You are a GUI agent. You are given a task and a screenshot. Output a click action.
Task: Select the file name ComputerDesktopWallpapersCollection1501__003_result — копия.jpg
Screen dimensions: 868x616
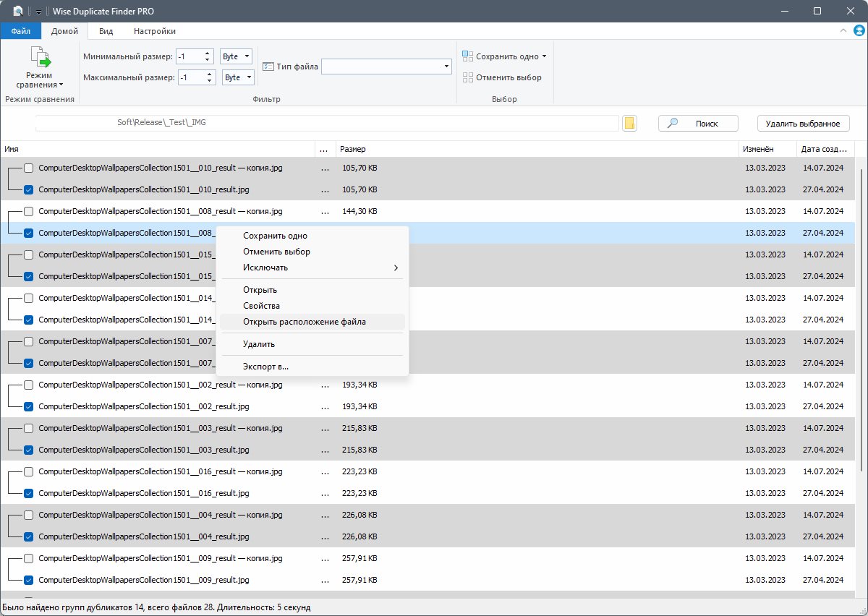coord(161,428)
